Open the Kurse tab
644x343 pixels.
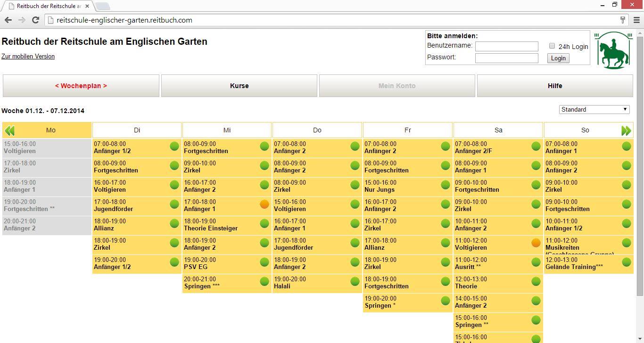pos(239,86)
